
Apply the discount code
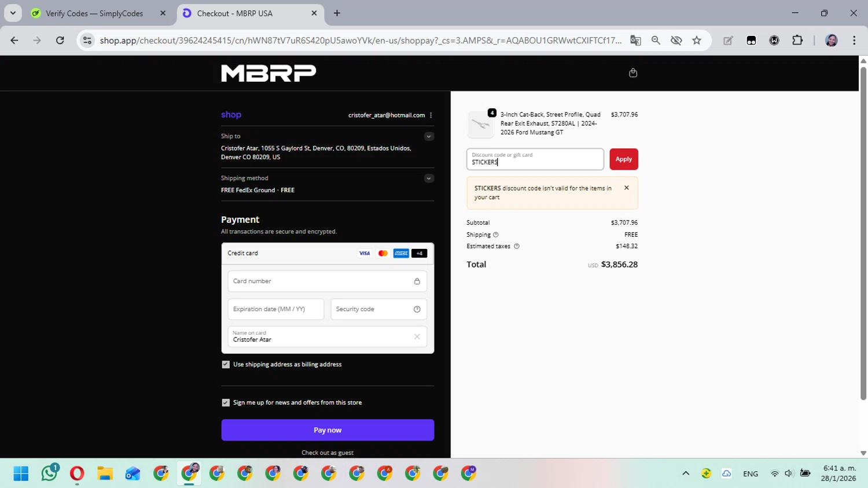[x=624, y=159]
